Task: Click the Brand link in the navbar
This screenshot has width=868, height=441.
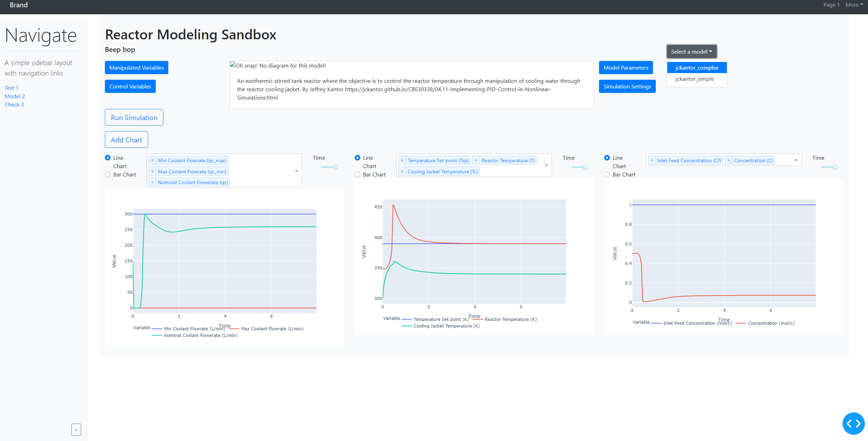Action: click(x=19, y=5)
